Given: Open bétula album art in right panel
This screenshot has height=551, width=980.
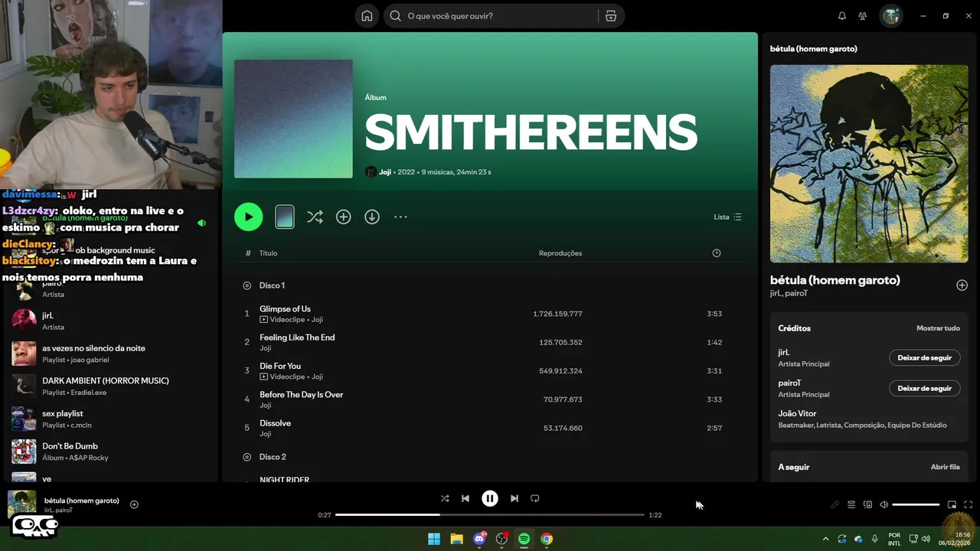Looking at the screenshot, I should coord(869,164).
